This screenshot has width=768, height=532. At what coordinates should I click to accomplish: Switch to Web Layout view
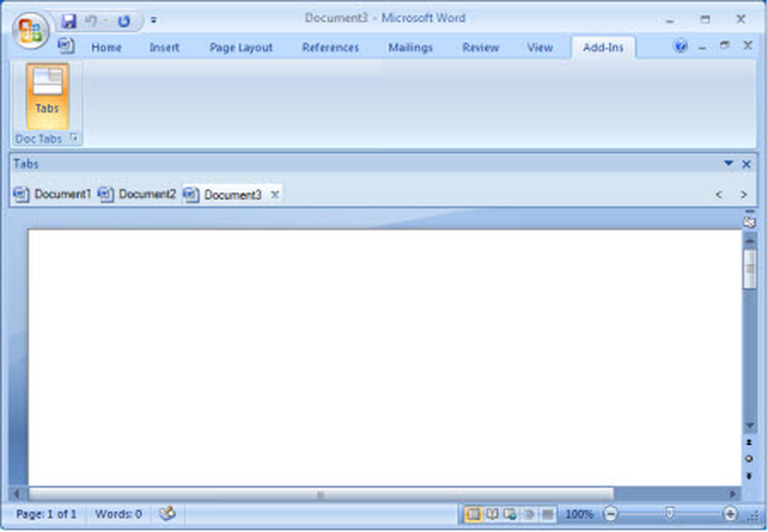coord(509,513)
